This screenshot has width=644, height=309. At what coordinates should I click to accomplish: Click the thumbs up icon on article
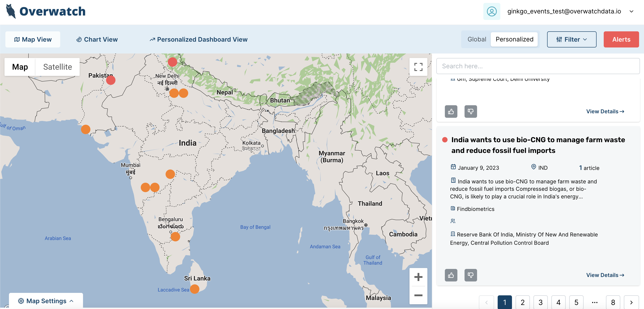point(451,275)
